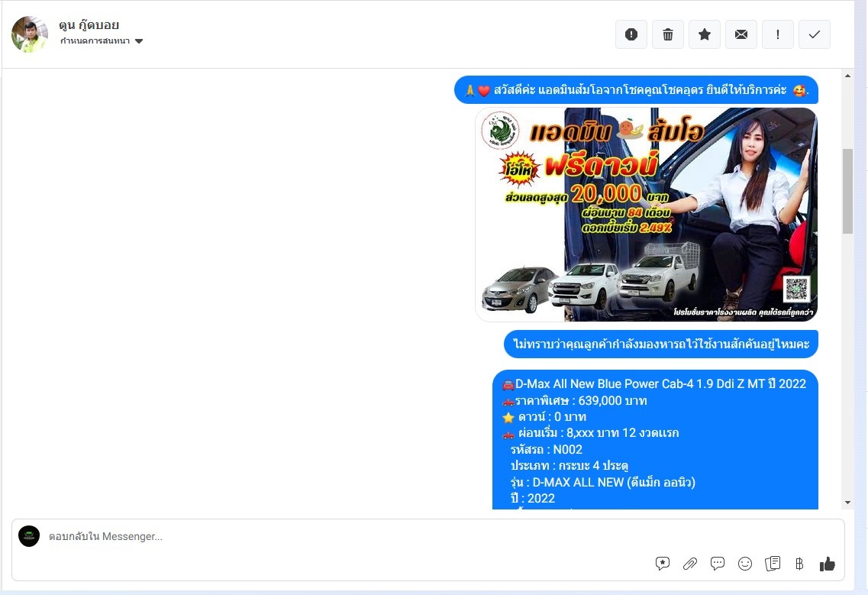Flag conversation as priority with the exclamation mark button
The height and width of the screenshot is (595, 868).
778,34
